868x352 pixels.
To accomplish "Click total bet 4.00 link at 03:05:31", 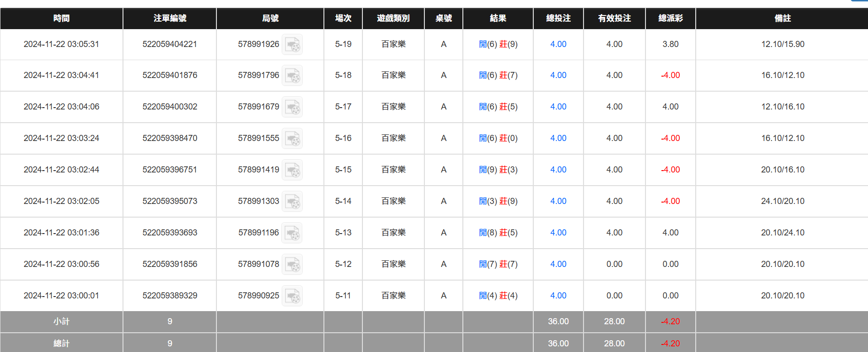I will 558,44.
